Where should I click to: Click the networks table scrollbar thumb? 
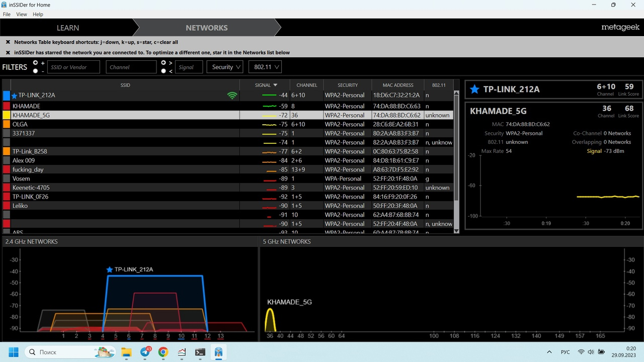(456, 147)
